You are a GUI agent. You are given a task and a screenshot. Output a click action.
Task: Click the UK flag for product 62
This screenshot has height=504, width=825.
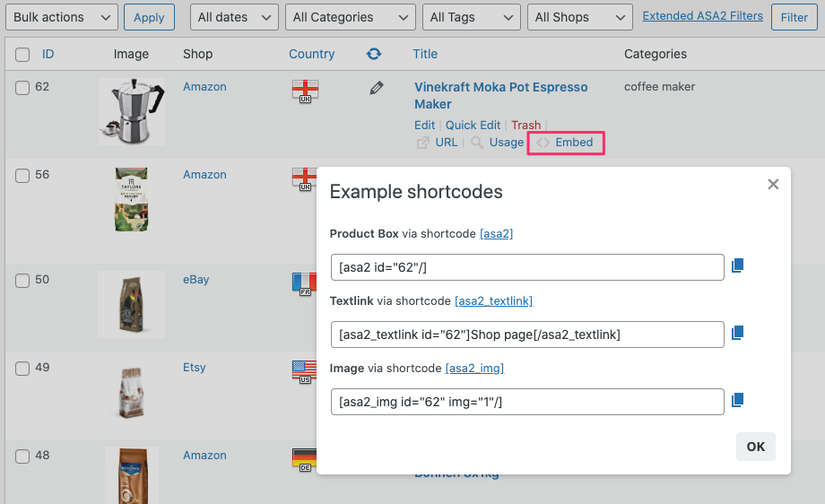pyautogui.click(x=305, y=91)
